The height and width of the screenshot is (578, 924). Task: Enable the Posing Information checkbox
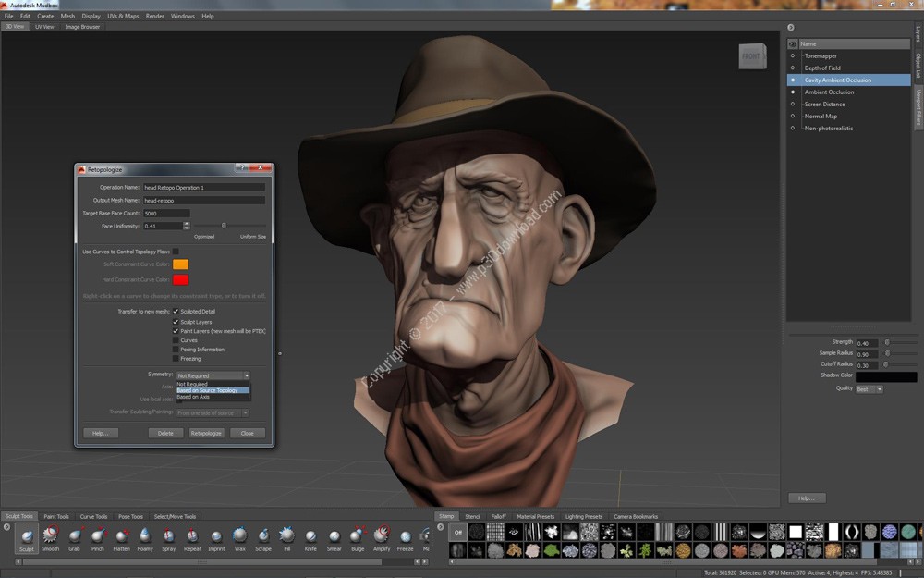click(176, 350)
